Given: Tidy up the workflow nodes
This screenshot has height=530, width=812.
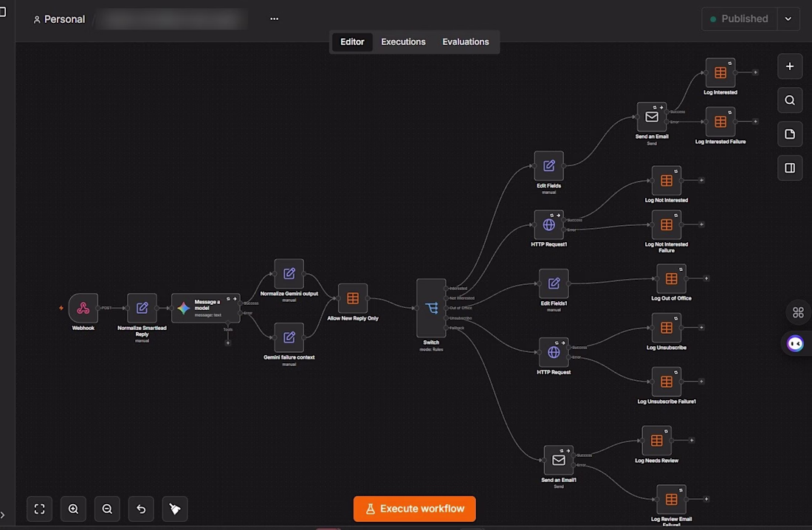Looking at the screenshot, I should pos(175,509).
